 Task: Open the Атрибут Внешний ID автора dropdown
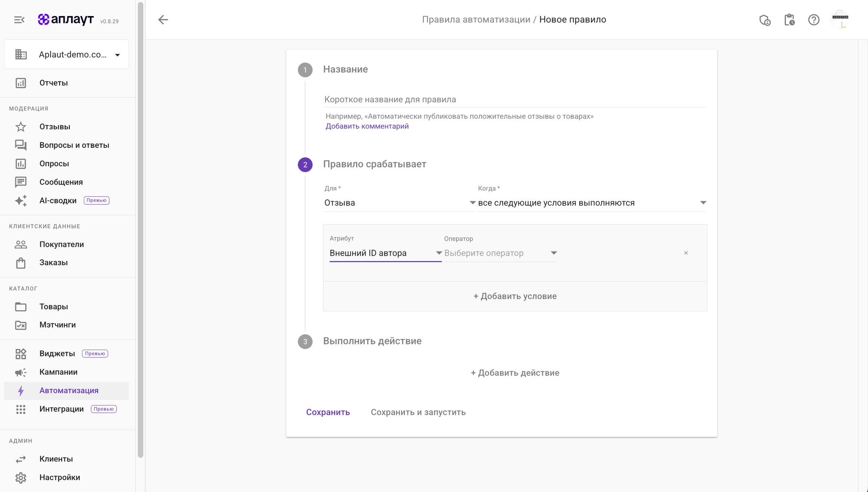point(385,253)
